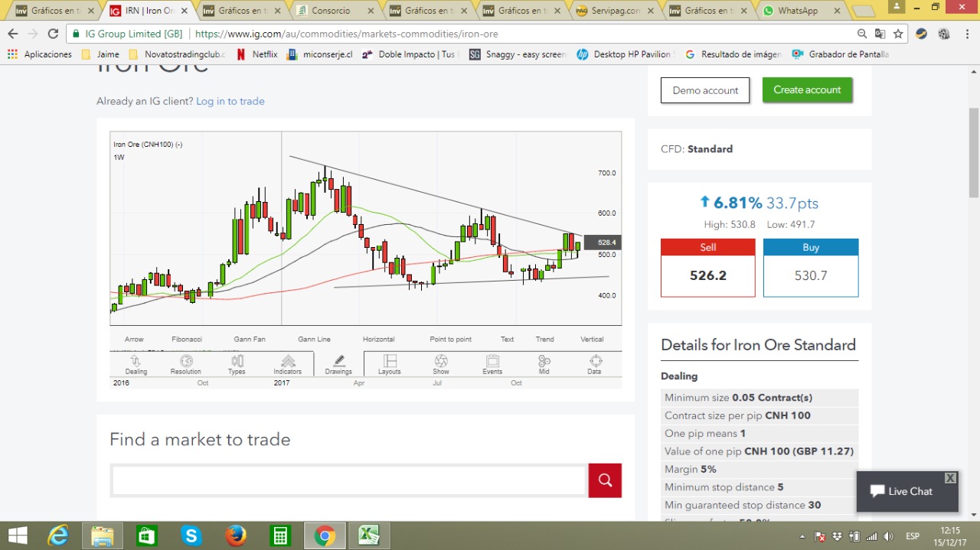Select the Point to point tool
Image resolution: width=980 pixels, height=550 pixels.
pos(450,339)
